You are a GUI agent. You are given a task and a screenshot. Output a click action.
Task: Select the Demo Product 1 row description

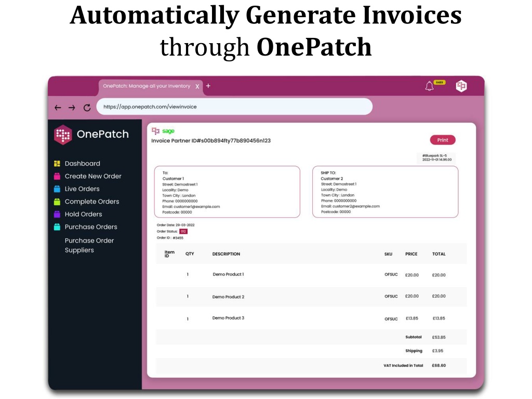click(228, 274)
